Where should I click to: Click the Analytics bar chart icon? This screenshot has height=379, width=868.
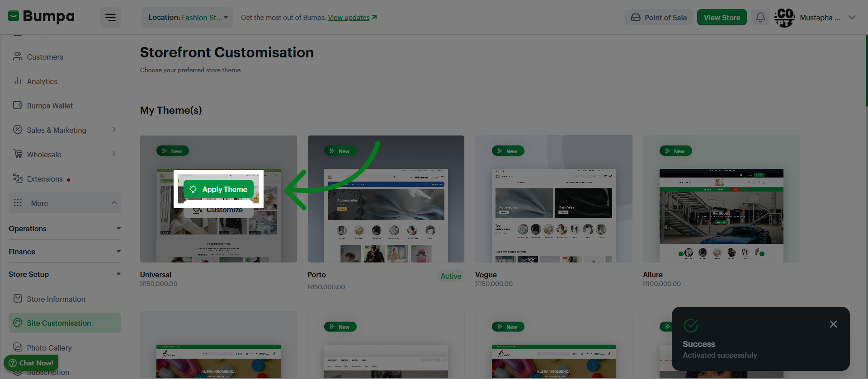click(18, 81)
